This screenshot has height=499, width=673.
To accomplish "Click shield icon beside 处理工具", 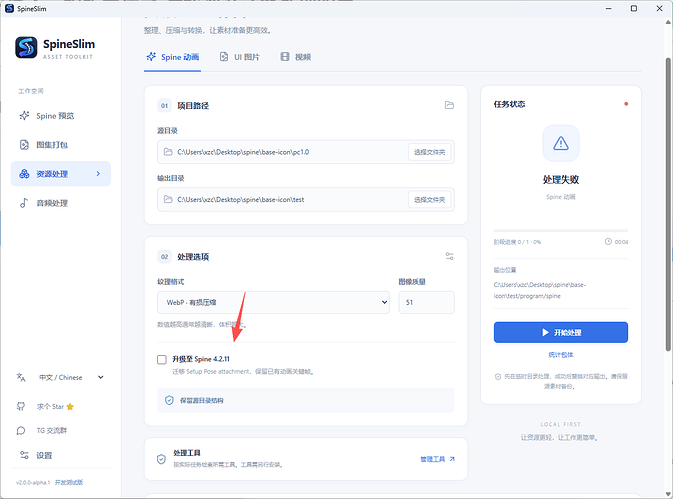I will click(161, 459).
